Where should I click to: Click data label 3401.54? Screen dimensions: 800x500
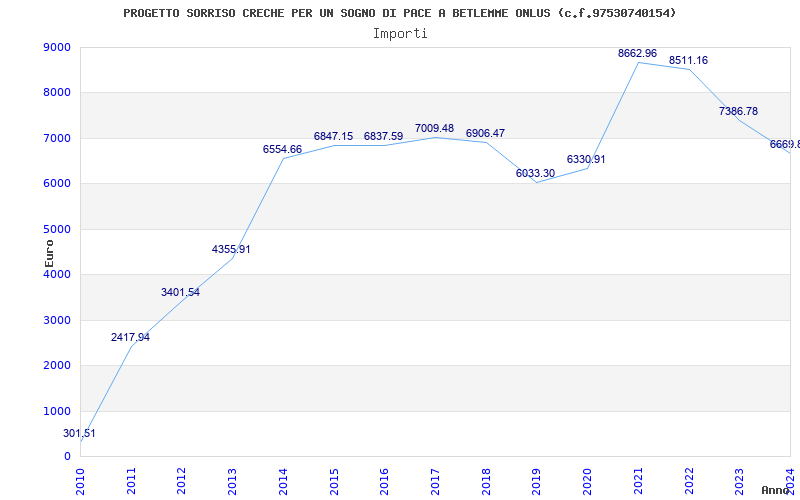pos(180,292)
